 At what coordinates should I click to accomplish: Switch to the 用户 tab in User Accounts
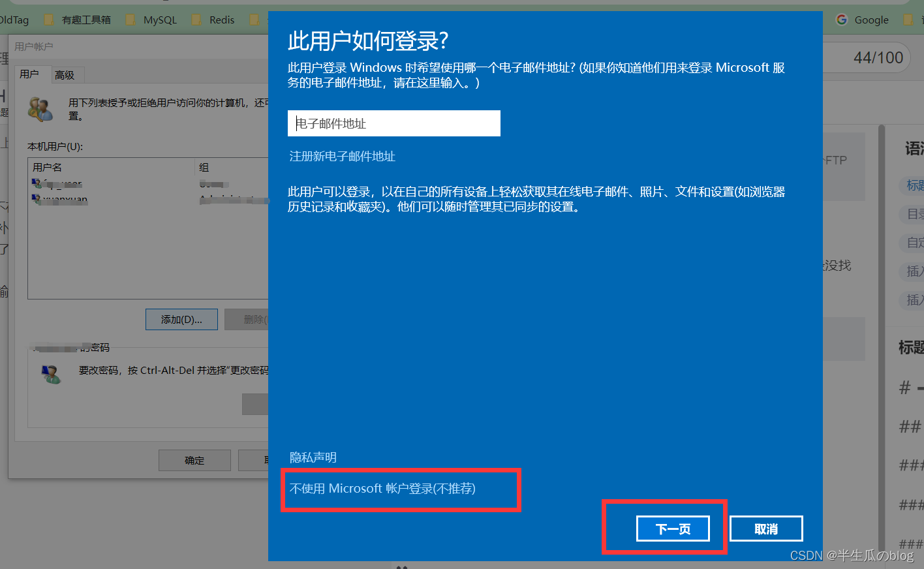click(x=29, y=74)
